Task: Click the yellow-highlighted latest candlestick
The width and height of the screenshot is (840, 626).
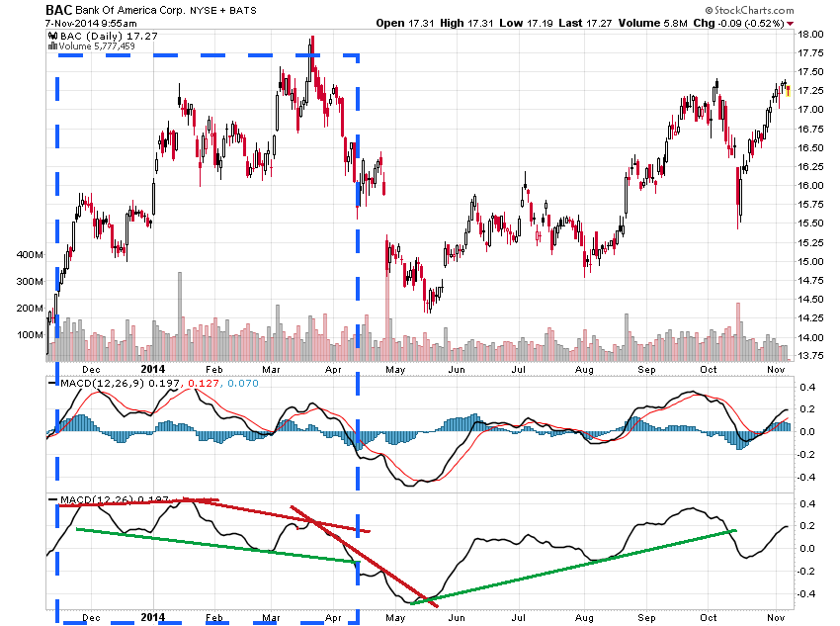Action: coord(788,91)
